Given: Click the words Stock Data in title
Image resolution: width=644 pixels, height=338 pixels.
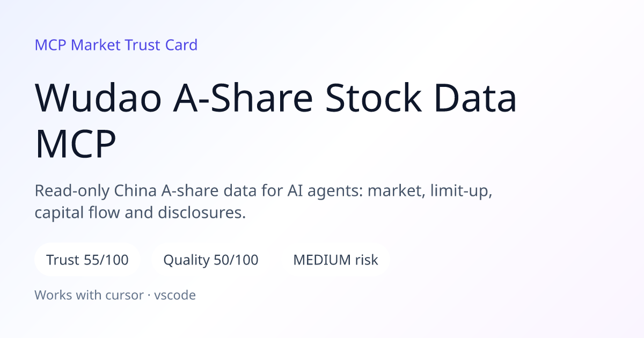Looking at the screenshot, I should point(422,98).
